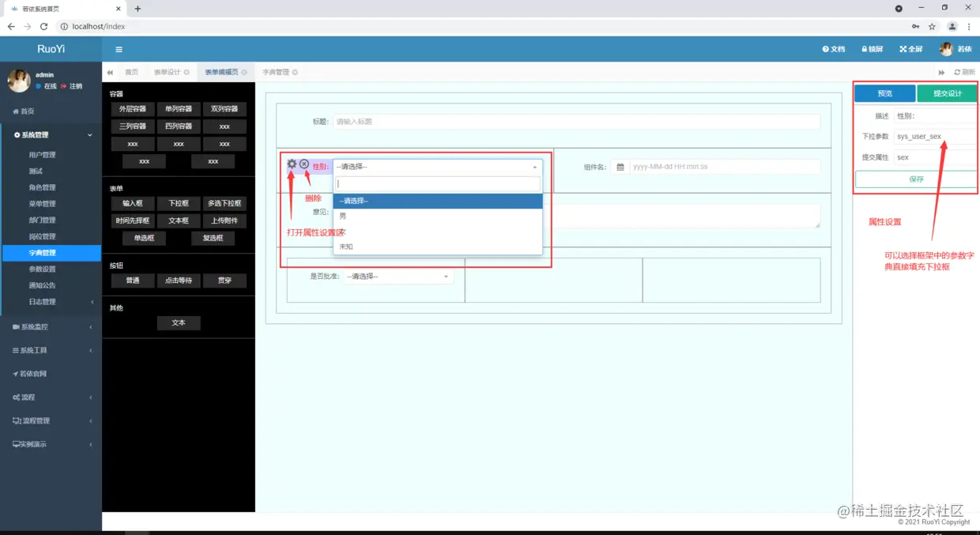The image size is (980, 535).
Task: Add a 复选框 checkbox component
Action: pos(213,238)
